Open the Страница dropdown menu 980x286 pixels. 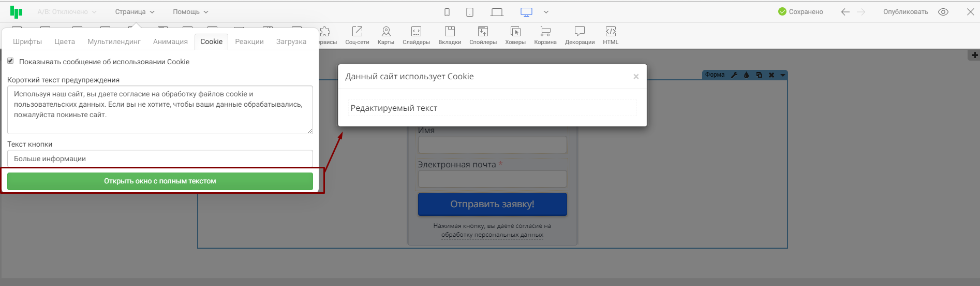click(135, 12)
